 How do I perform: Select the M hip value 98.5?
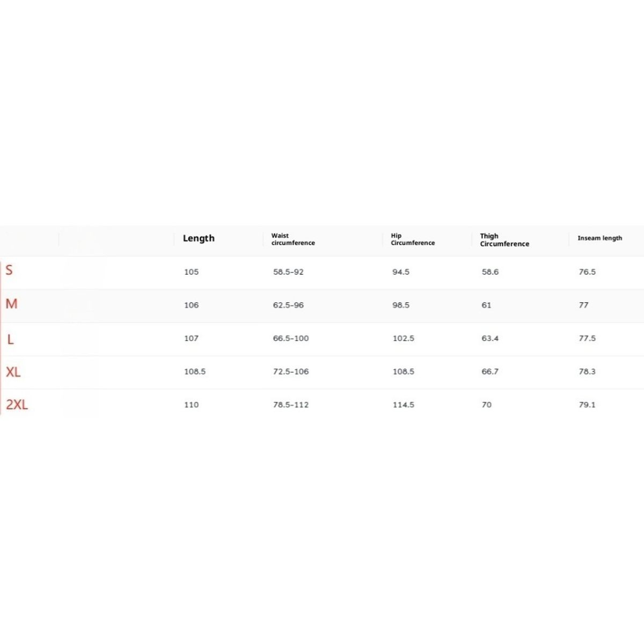pos(401,305)
